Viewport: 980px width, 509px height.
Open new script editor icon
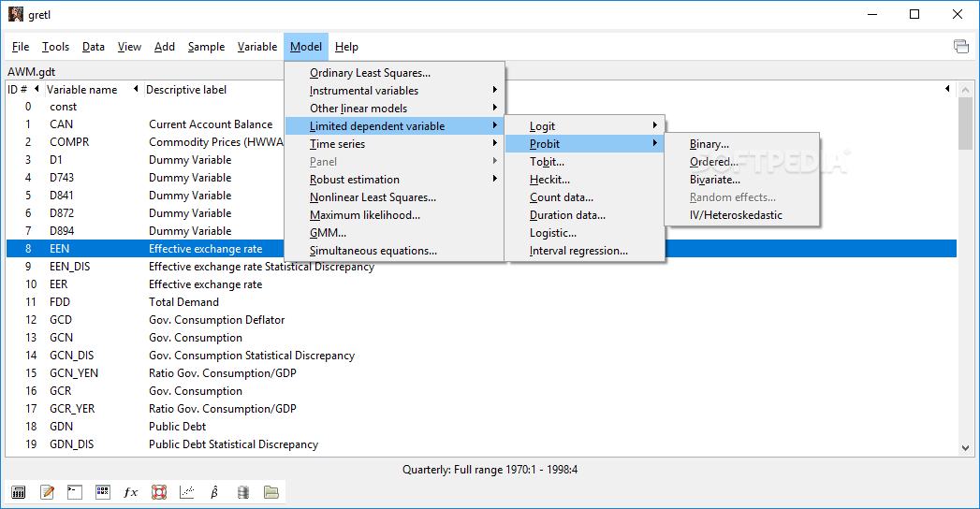pyautogui.click(x=47, y=492)
